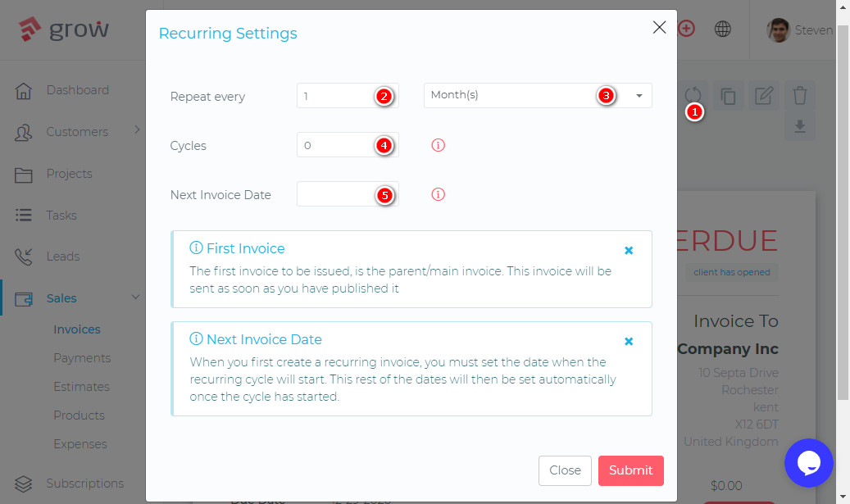The width and height of the screenshot is (850, 504).
Task: Open the edit invoice pencil icon
Action: [763, 96]
